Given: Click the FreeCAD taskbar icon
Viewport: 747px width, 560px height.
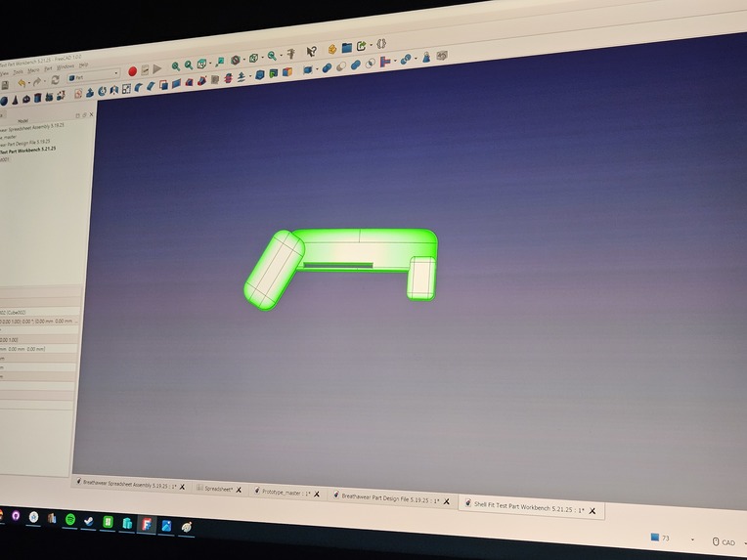Looking at the screenshot, I should (x=147, y=524).
